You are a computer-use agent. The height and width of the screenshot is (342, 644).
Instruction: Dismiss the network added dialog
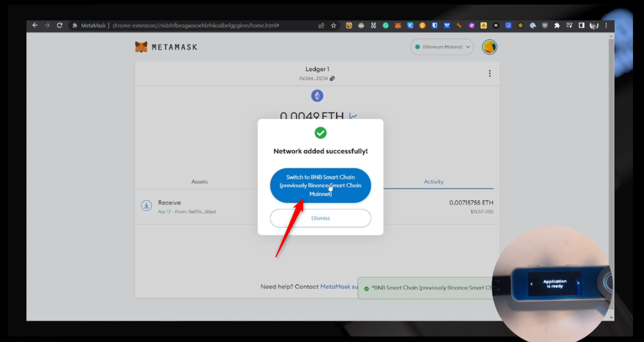click(320, 218)
